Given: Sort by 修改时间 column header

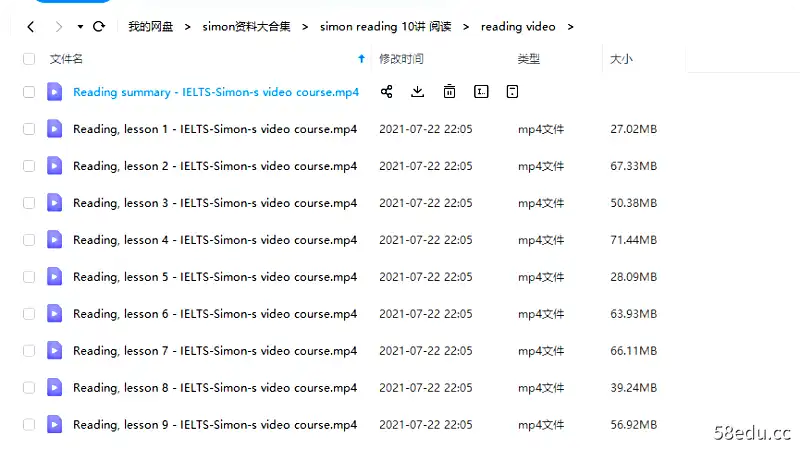Looking at the screenshot, I should click(x=401, y=59).
